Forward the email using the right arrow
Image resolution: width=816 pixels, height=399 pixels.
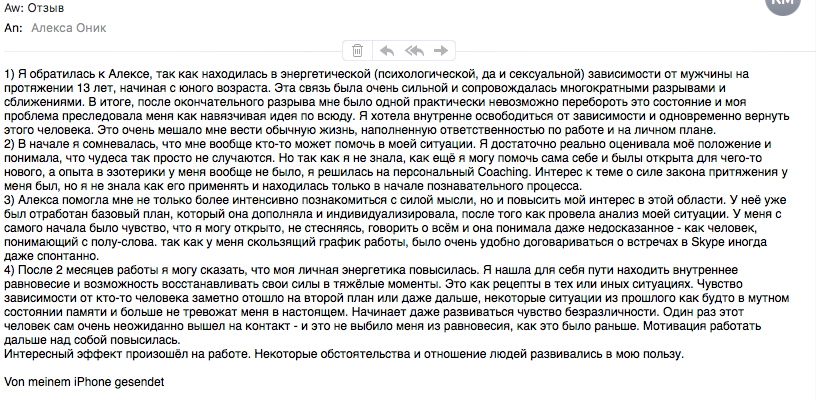pos(441,50)
